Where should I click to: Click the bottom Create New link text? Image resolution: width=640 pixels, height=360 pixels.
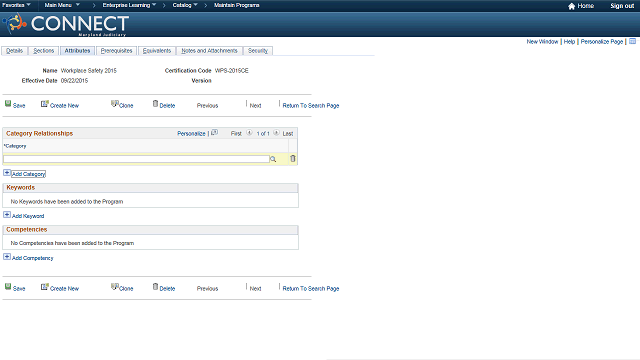tap(64, 288)
